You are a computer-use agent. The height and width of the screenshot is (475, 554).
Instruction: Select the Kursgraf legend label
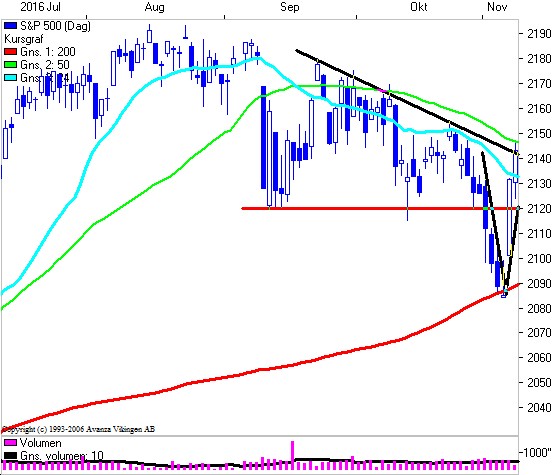coord(23,39)
